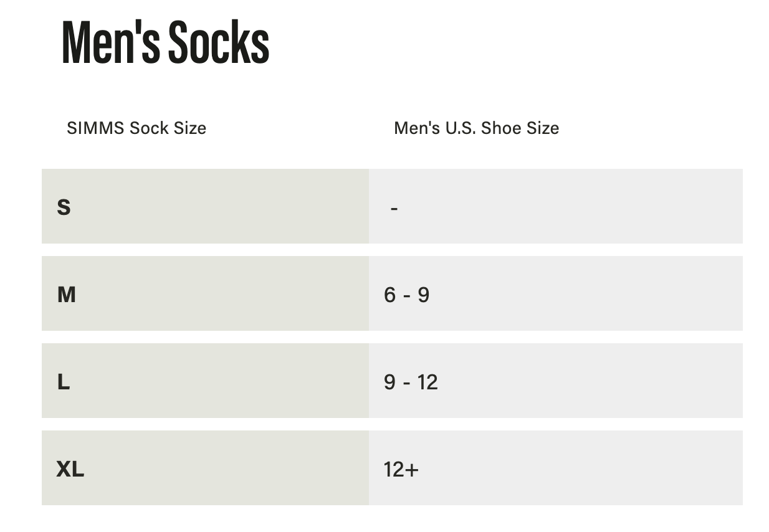Screen dimensions: 769x532
Task: Click the number 9 in the L row
Action: 390,381
